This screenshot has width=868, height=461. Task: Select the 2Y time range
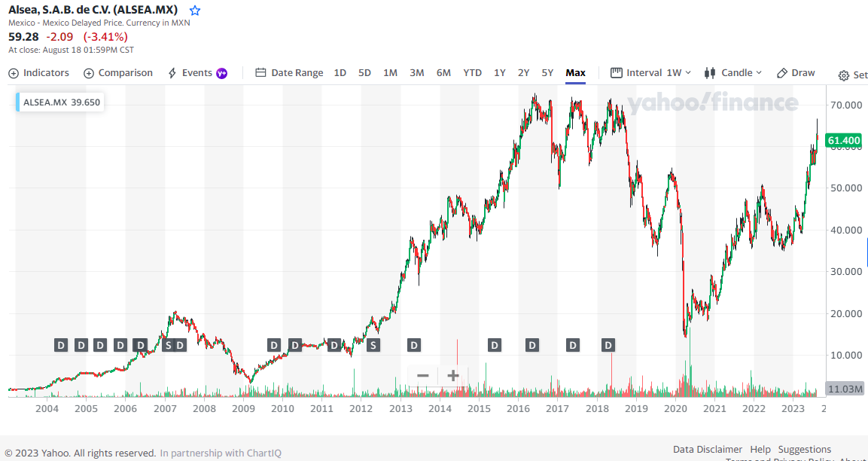pyautogui.click(x=524, y=72)
